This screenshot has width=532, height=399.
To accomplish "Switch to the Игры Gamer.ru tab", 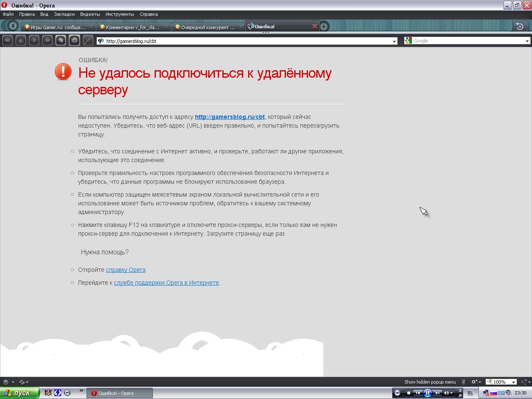I will click(58, 27).
